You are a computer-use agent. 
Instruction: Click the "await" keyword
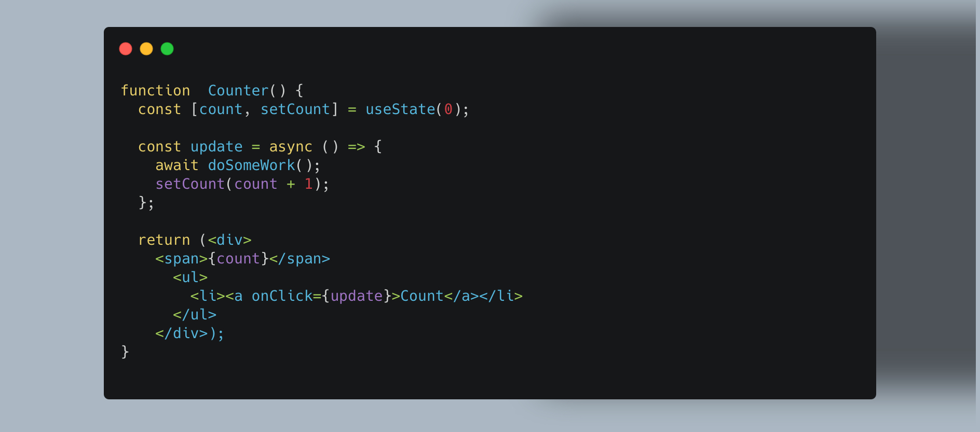(x=177, y=165)
